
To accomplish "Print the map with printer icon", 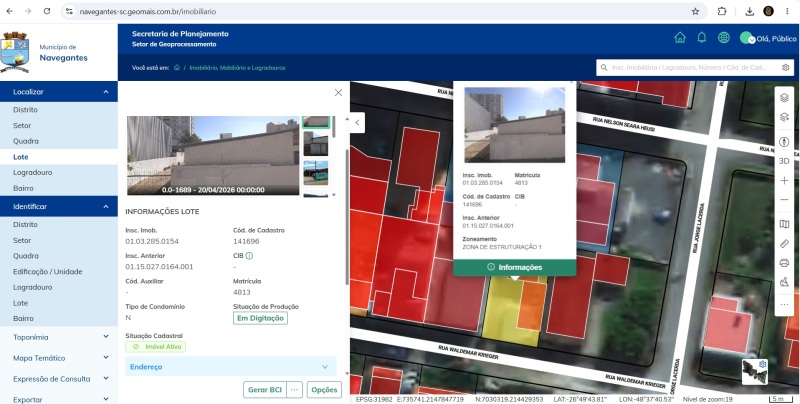I will [784, 263].
